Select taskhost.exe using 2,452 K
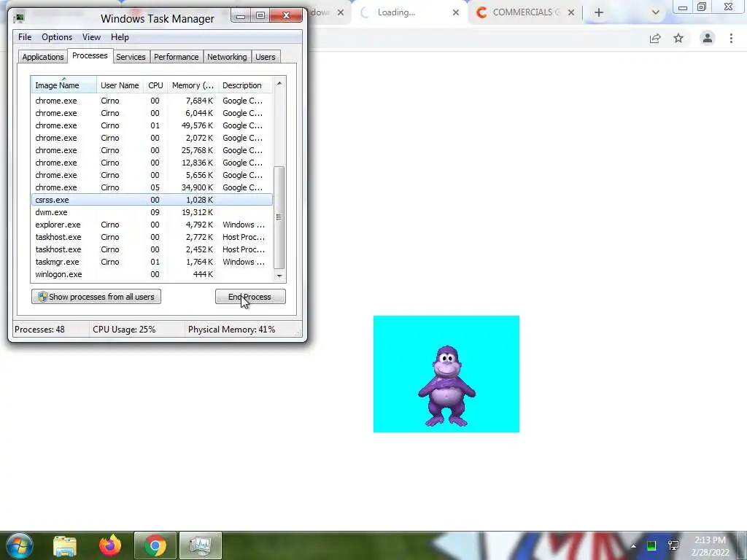 click(152, 249)
